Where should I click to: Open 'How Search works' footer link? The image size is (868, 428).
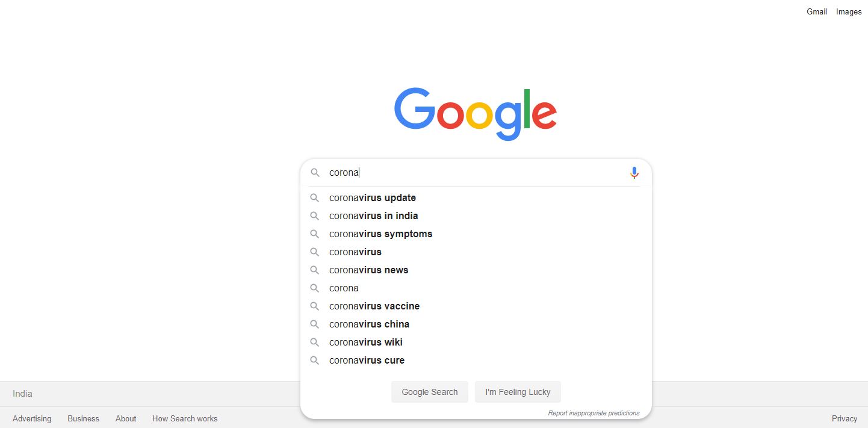pos(185,418)
